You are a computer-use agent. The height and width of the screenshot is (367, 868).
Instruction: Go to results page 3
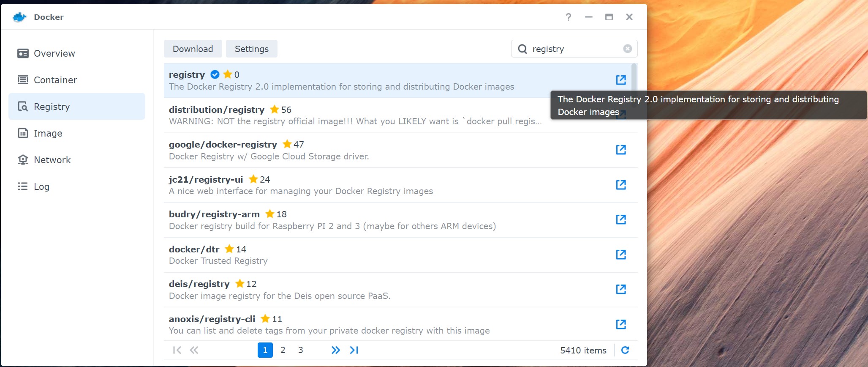click(301, 350)
